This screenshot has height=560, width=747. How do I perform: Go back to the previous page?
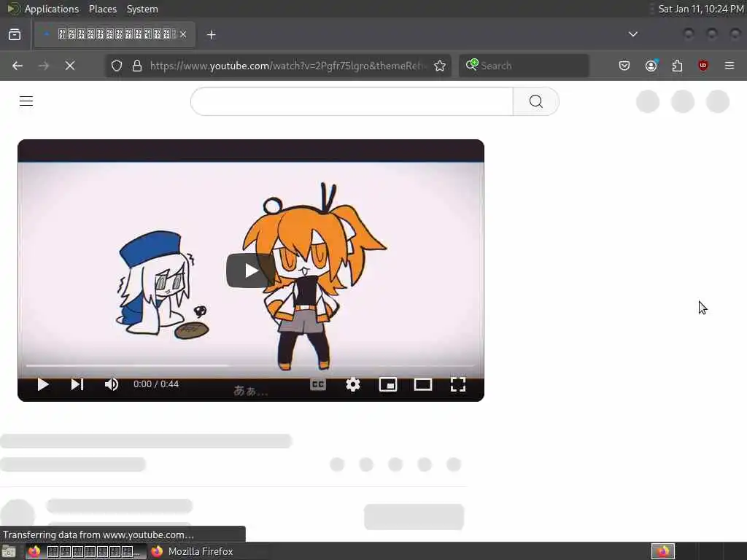[x=18, y=66]
